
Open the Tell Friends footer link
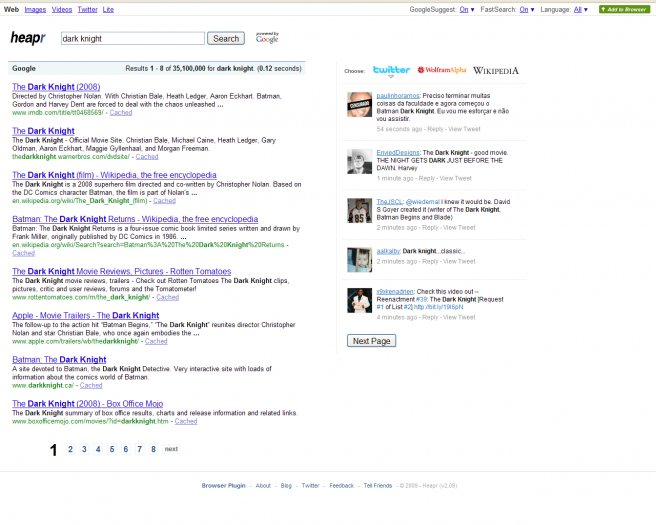pyautogui.click(x=378, y=486)
